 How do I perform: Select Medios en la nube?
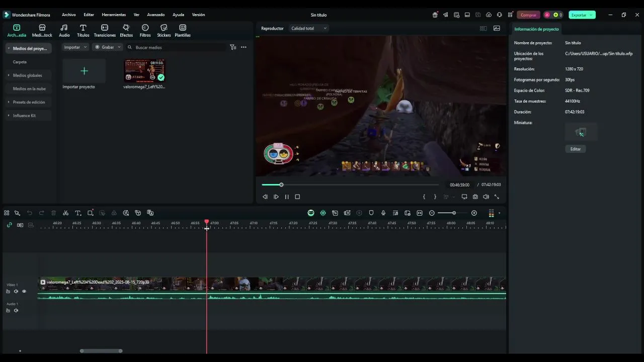29,89
